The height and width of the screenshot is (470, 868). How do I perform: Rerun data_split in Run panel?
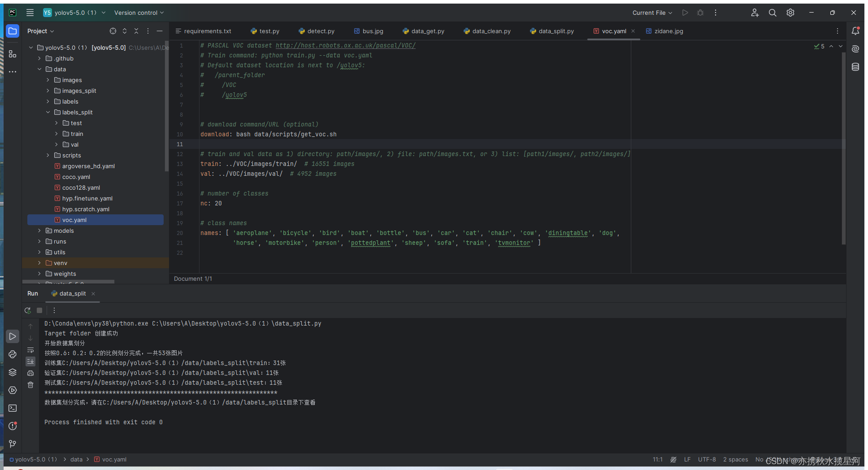pos(28,310)
